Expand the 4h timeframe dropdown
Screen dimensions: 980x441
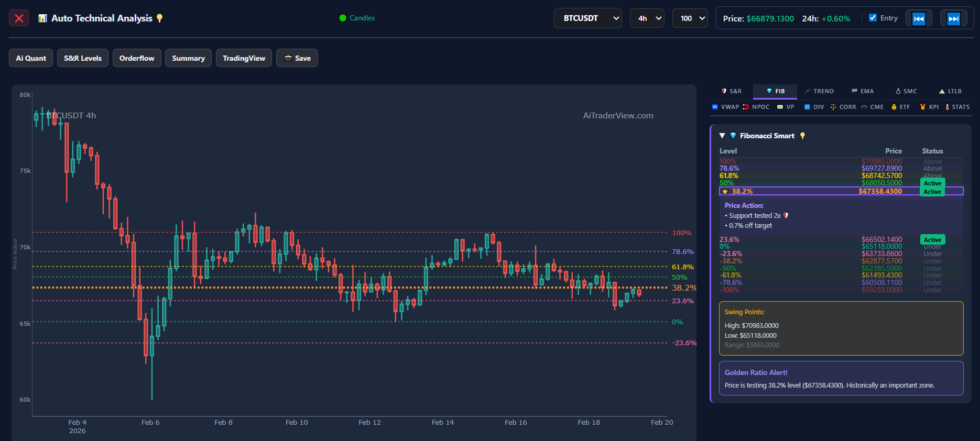[647, 18]
